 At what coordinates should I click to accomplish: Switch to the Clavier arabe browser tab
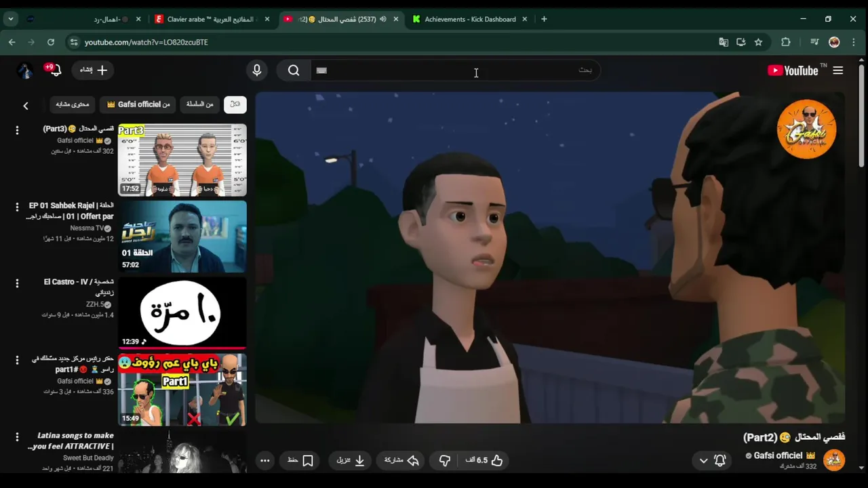(x=212, y=19)
